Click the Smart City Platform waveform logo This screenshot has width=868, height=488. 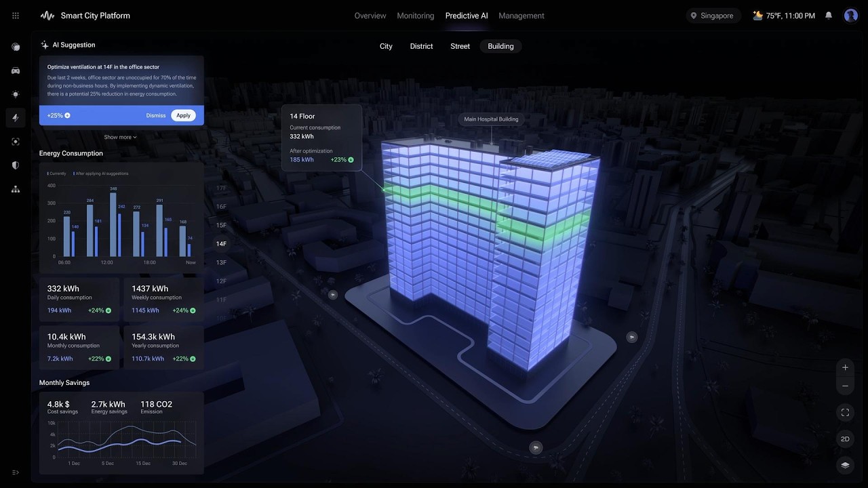(x=47, y=16)
